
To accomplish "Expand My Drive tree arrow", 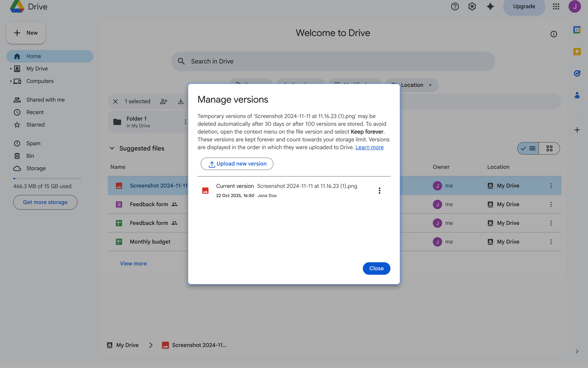I will click(11, 69).
